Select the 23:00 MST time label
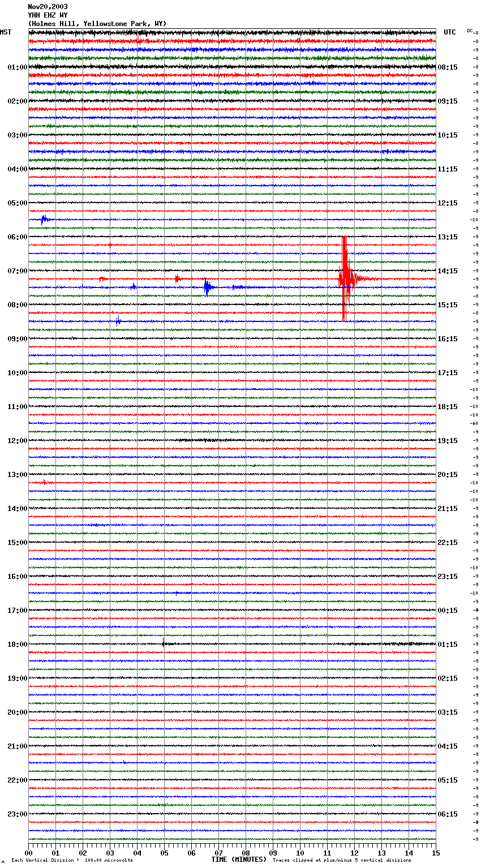The image size is (481, 868). point(18,814)
